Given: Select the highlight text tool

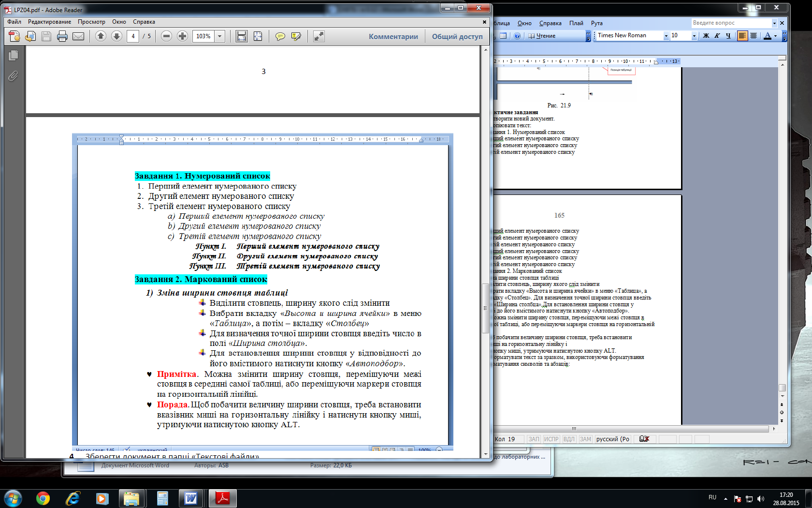Looking at the screenshot, I should pyautogui.click(x=296, y=36).
